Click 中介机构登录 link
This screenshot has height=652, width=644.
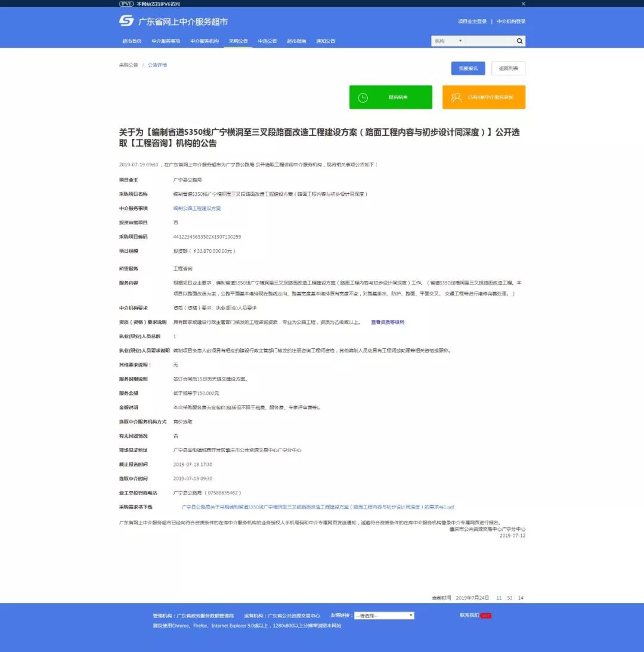point(512,21)
